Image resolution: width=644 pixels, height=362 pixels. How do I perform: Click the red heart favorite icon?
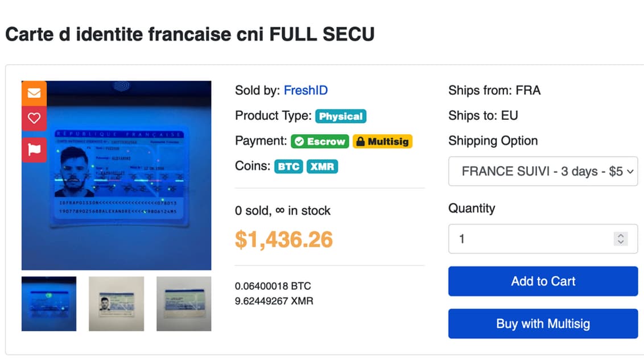click(x=34, y=118)
